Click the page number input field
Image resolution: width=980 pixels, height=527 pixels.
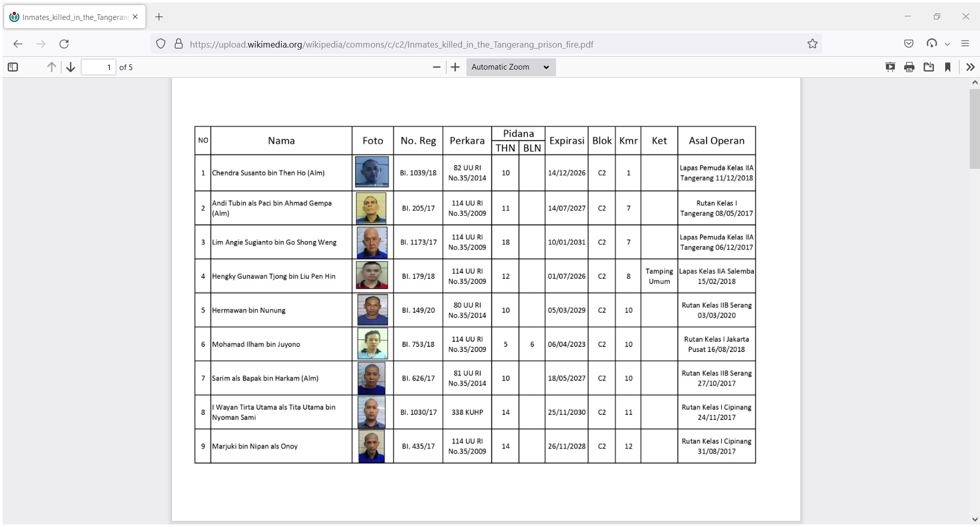pos(98,67)
